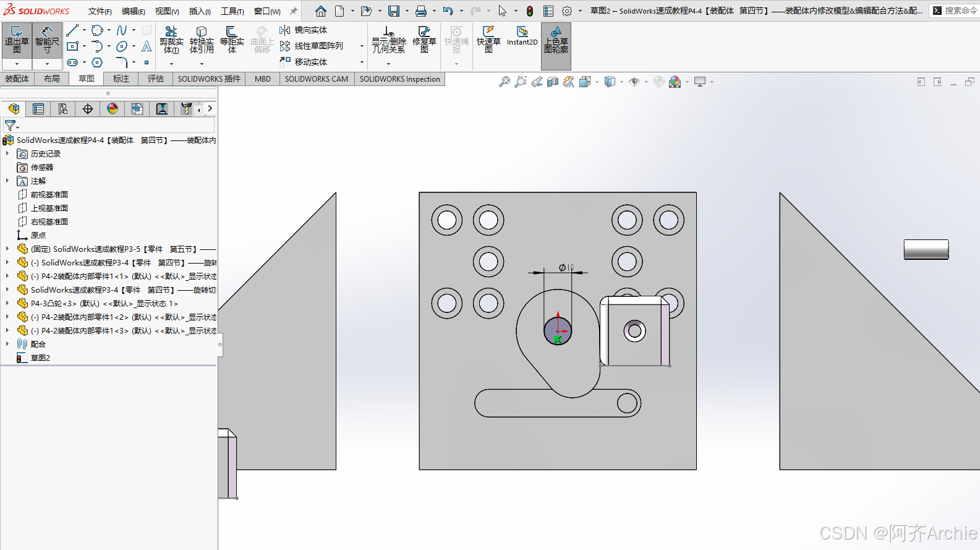Click the Rebuild traffic light icon

(530, 11)
